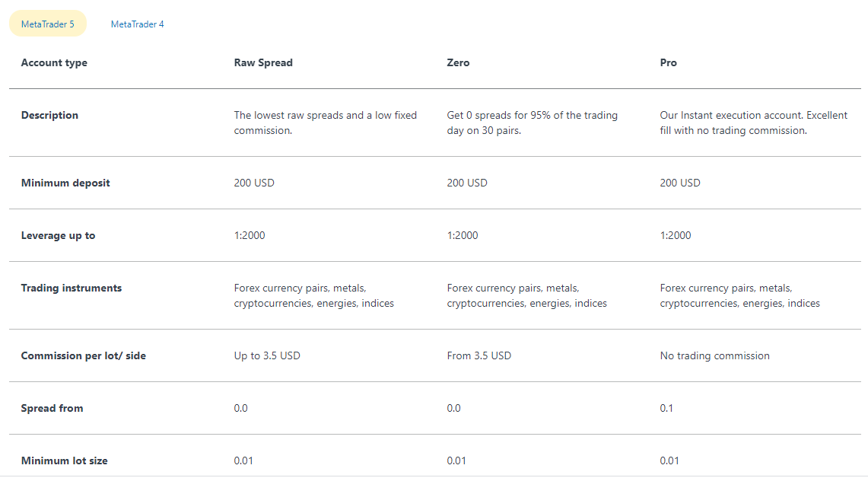
Task: Select the MetaTrader 5 tab
Action: 47,24
